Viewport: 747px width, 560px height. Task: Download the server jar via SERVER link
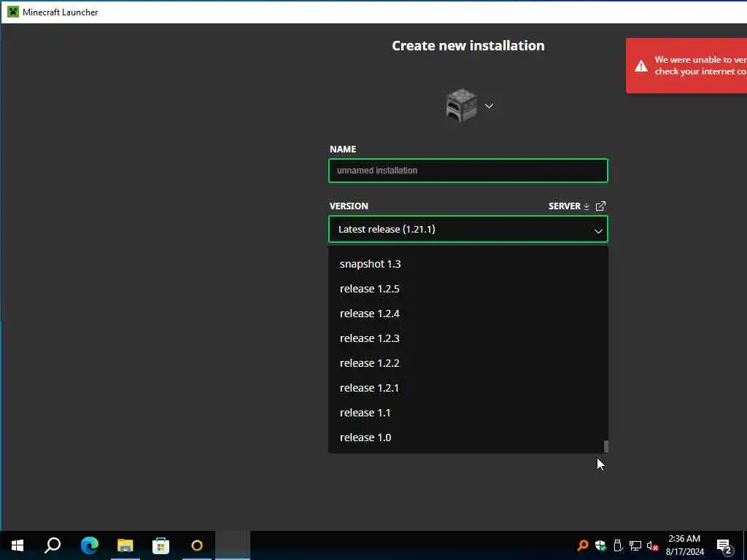569,206
